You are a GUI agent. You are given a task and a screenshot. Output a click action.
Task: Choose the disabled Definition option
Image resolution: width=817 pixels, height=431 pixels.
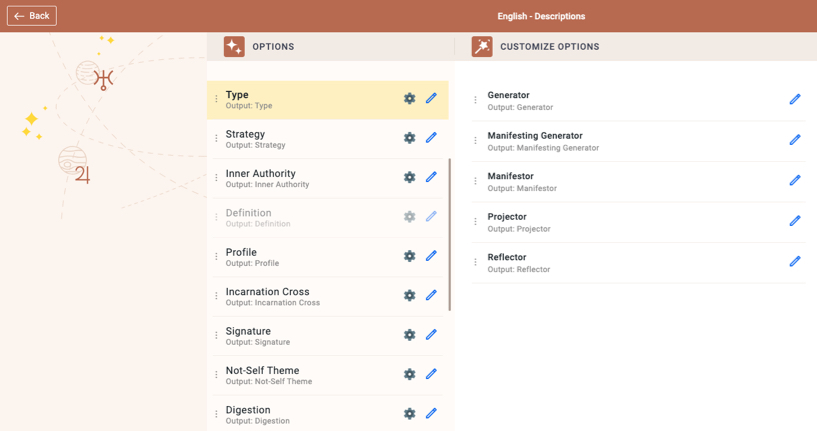pos(328,218)
